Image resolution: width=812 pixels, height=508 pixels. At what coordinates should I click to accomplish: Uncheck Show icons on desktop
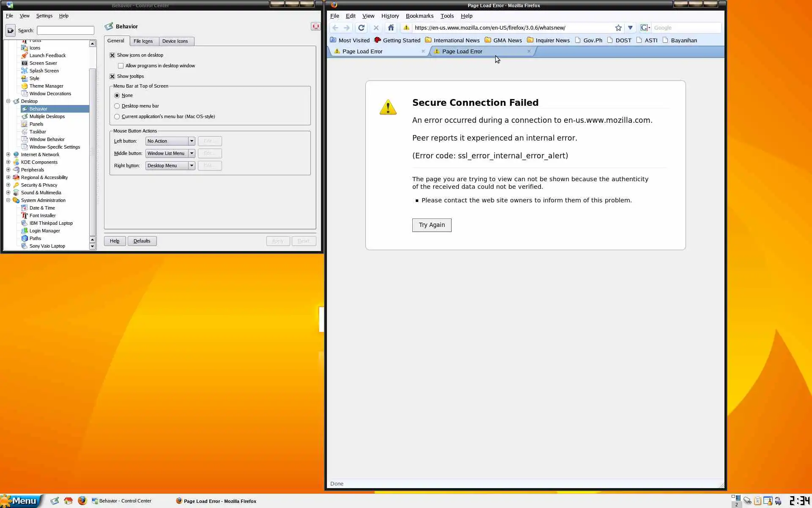pyautogui.click(x=112, y=55)
